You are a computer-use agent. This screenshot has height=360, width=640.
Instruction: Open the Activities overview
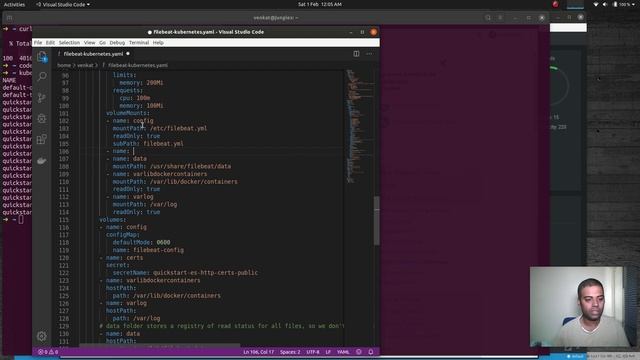14,4
